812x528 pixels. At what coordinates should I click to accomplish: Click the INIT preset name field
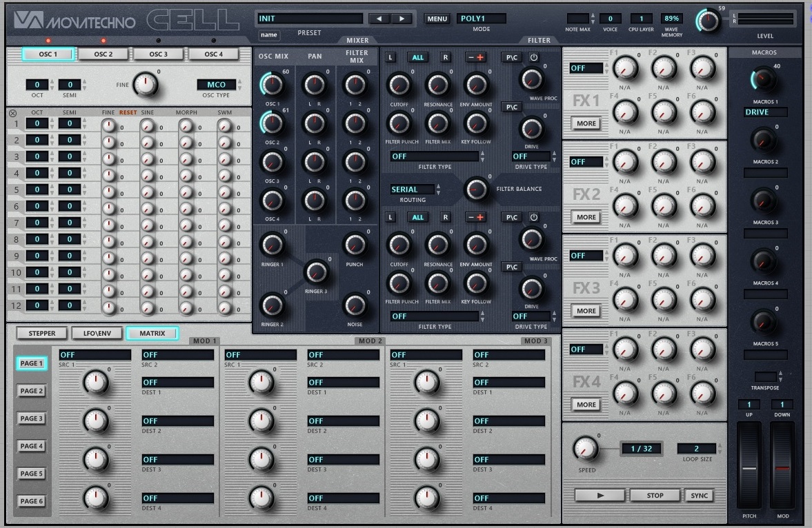pos(310,19)
